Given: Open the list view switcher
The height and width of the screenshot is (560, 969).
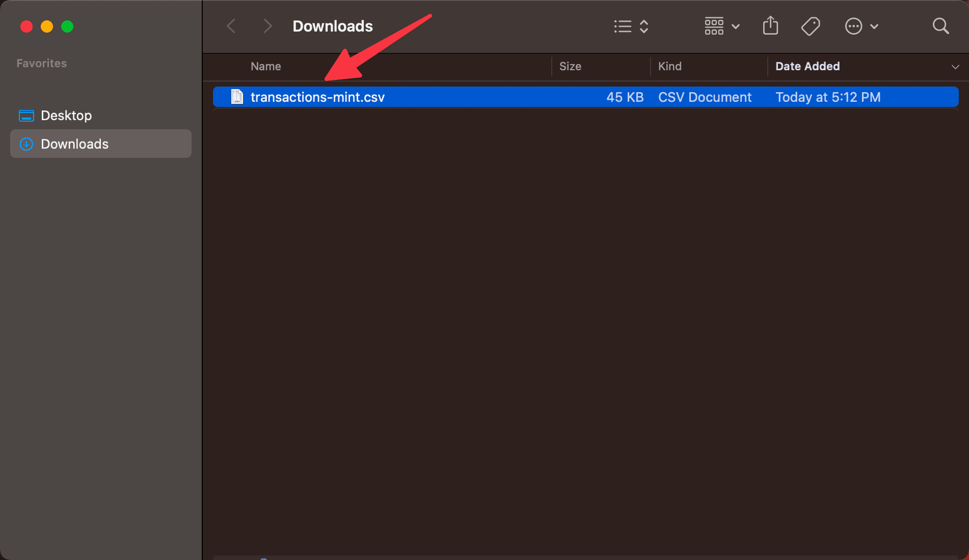Looking at the screenshot, I should pyautogui.click(x=631, y=26).
